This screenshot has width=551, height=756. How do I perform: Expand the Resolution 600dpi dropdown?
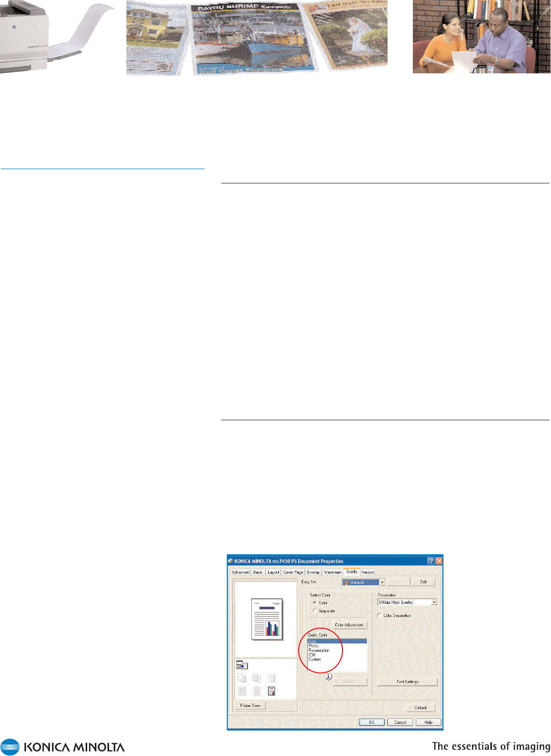coord(407,602)
